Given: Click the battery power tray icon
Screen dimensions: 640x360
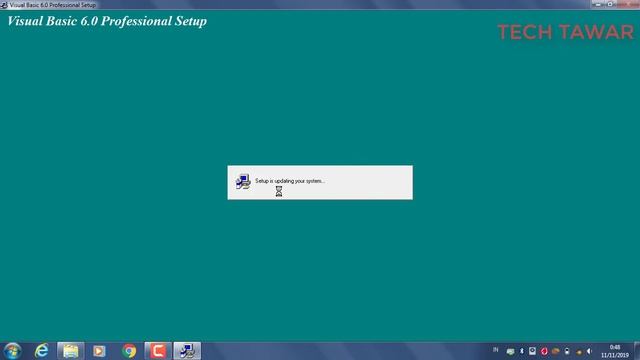Looking at the screenshot, I should (567, 351).
